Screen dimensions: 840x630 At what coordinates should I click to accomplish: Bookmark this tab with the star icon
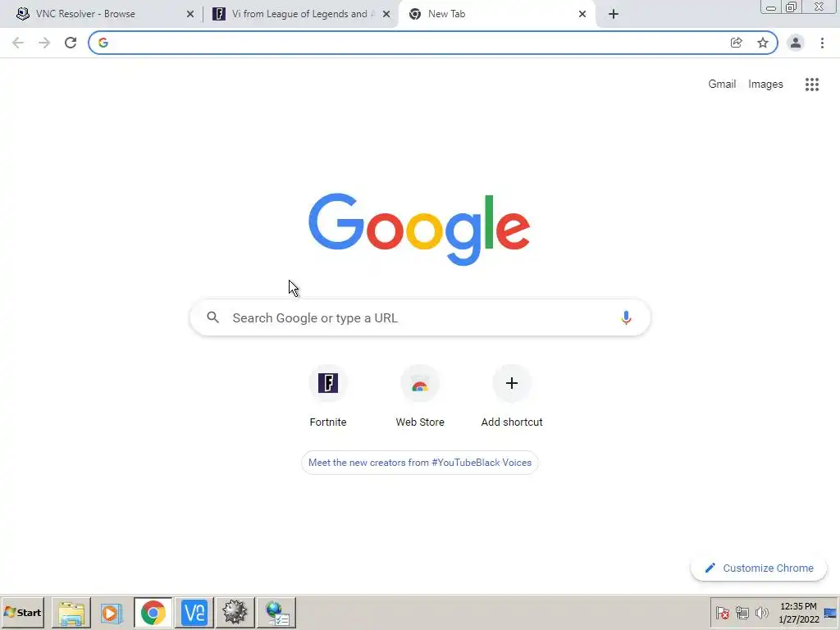point(763,43)
